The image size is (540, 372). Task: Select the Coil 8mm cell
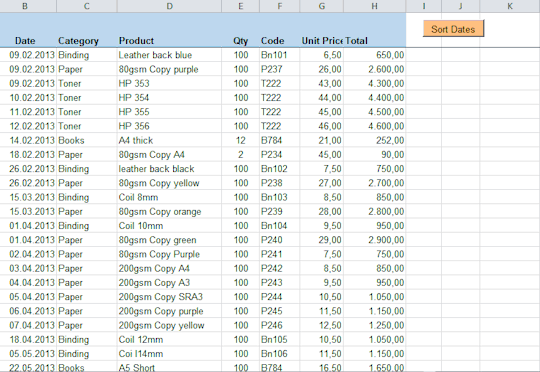click(x=169, y=197)
